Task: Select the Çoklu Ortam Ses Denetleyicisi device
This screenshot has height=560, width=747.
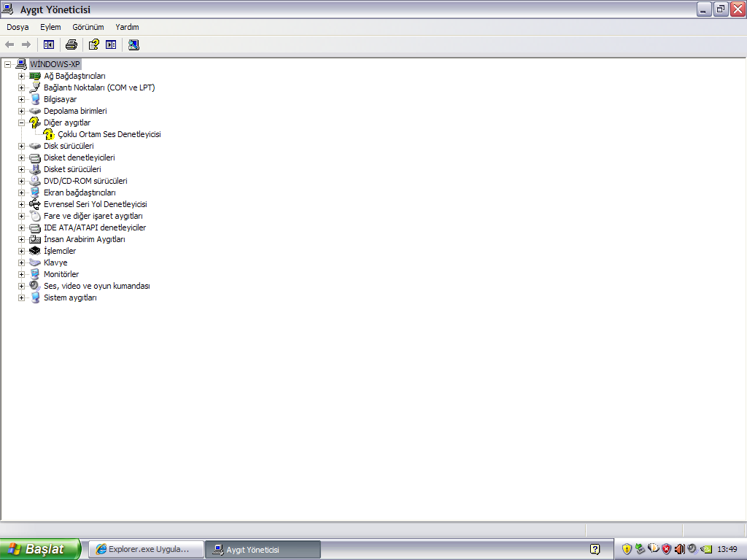Action: tap(109, 134)
